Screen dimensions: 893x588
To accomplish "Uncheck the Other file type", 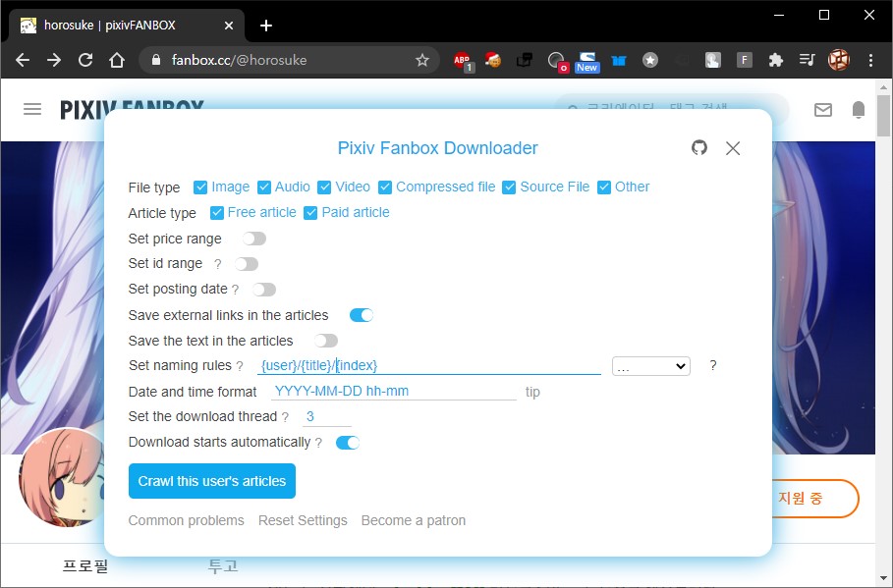I will click(604, 187).
